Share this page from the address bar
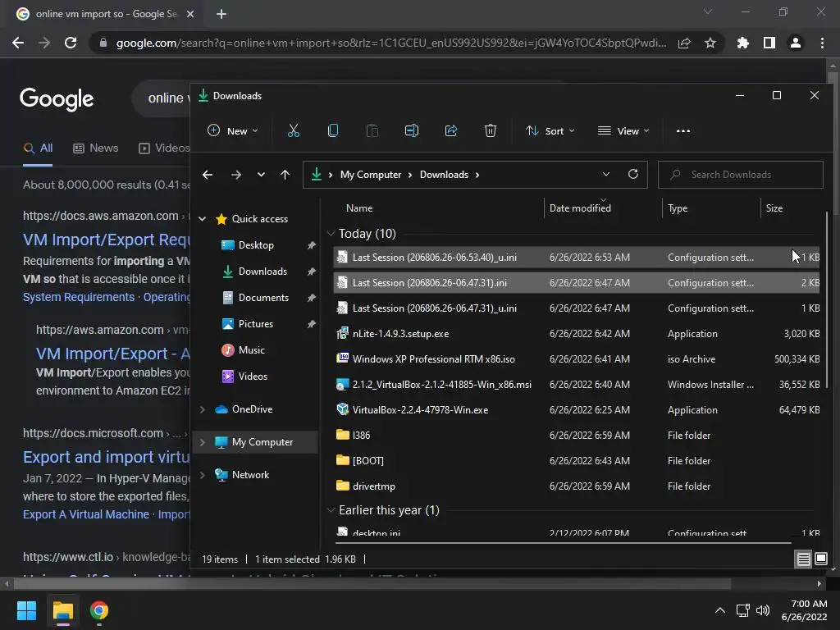The image size is (840, 630). [x=684, y=43]
